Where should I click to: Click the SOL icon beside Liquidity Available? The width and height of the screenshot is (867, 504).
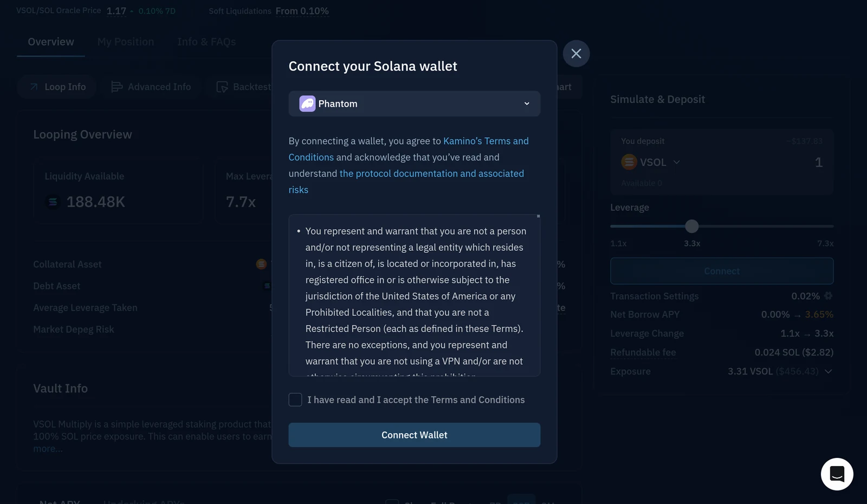coord(53,202)
